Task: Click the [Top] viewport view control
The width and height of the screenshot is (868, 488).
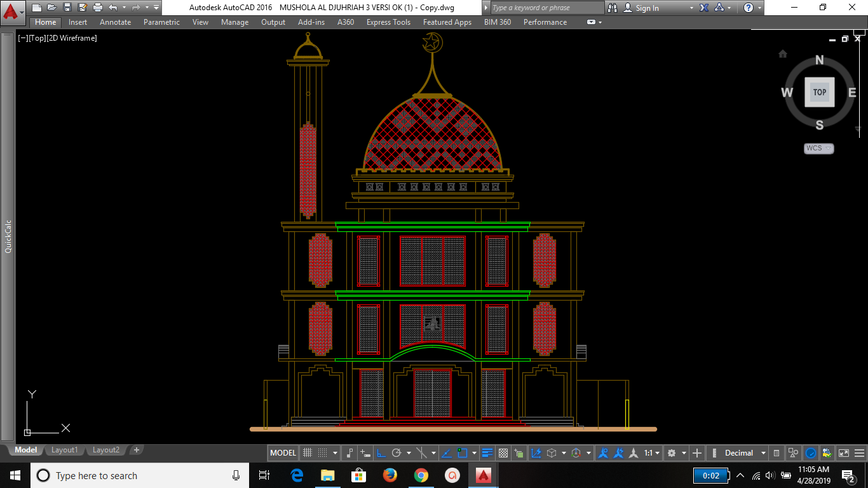Action: [37, 38]
